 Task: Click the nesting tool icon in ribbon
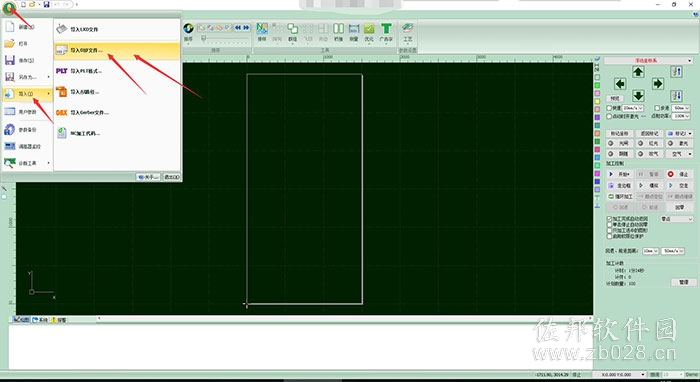tap(262, 29)
